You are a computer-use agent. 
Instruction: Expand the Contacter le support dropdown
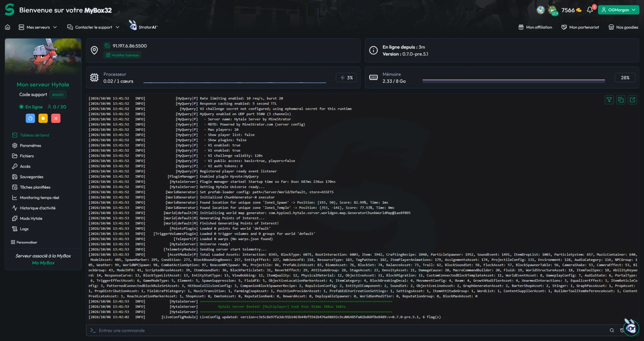click(93, 27)
